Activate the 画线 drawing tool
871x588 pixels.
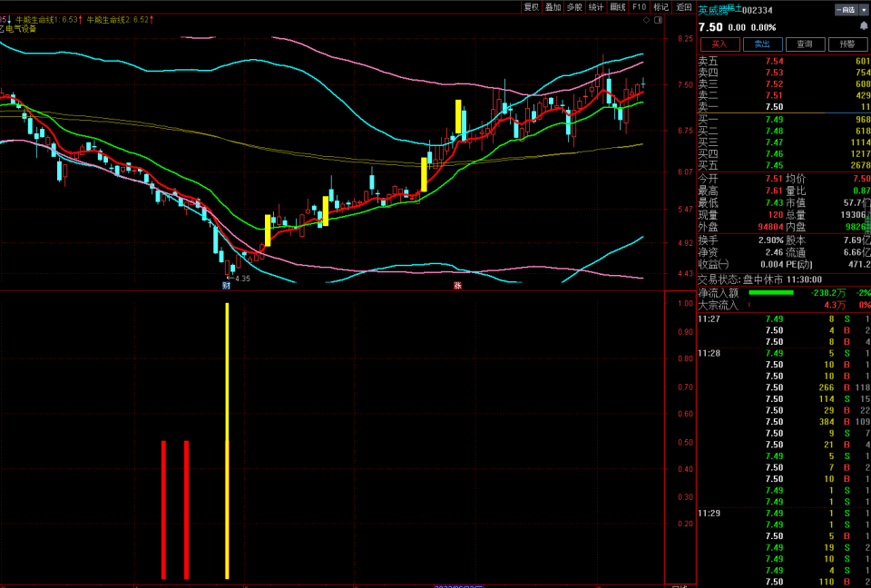(618, 6)
